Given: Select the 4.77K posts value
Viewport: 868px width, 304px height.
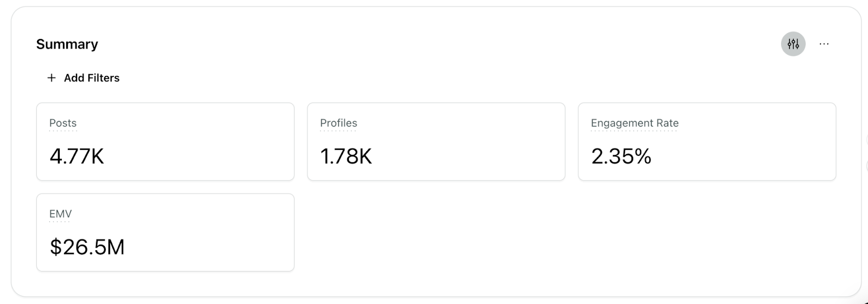Looking at the screenshot, I should 76,156.
